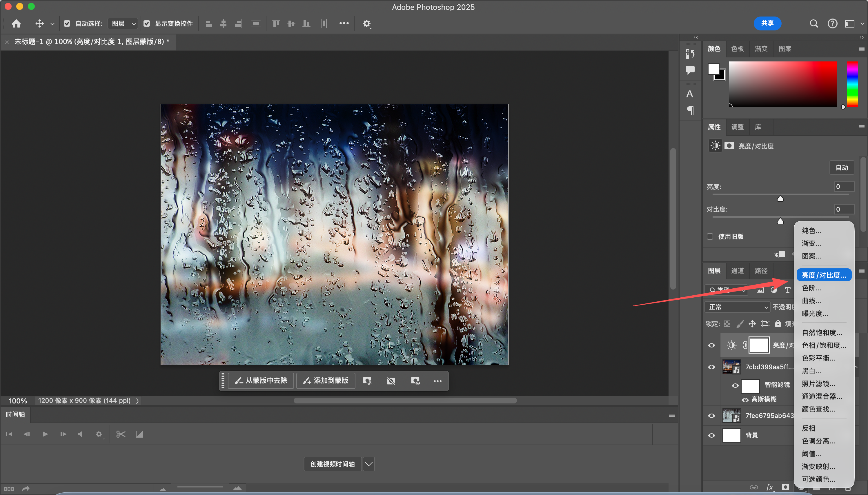Image resolution: width=868 pixels, height=495 pixels.
Task: Click the blue Share button
Action: click(767, 23)
